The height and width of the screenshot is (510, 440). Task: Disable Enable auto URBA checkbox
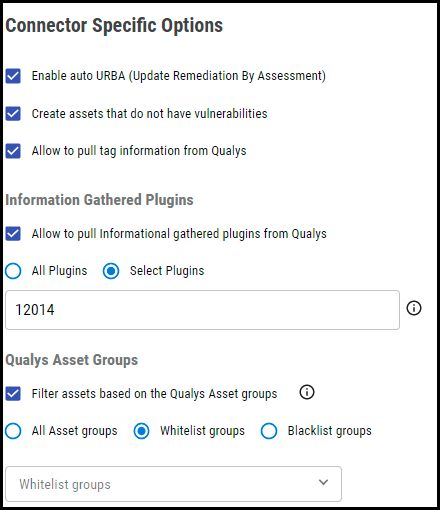[x=13, y=76]
